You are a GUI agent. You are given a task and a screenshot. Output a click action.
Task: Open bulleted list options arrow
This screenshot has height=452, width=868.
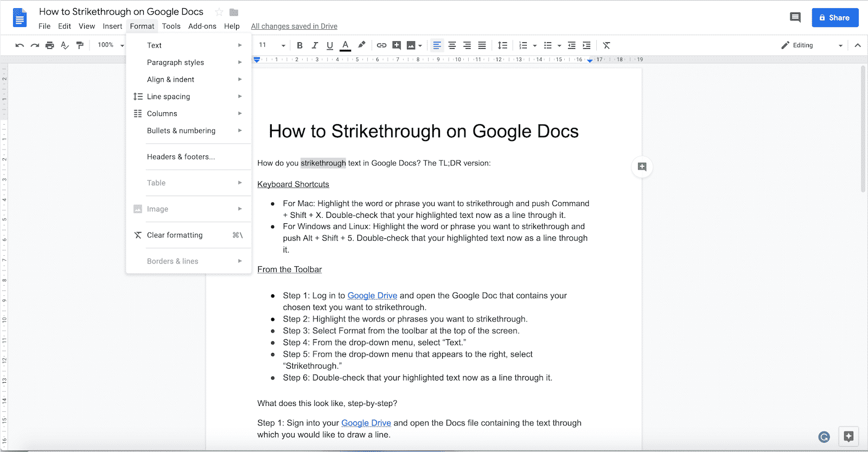point(559,46)
